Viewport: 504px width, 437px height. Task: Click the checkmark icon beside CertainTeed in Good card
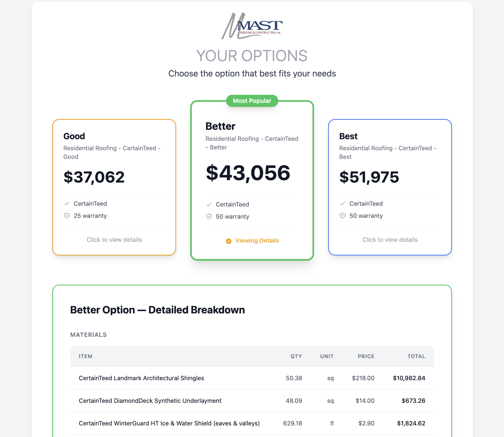[x=67, y=204]
